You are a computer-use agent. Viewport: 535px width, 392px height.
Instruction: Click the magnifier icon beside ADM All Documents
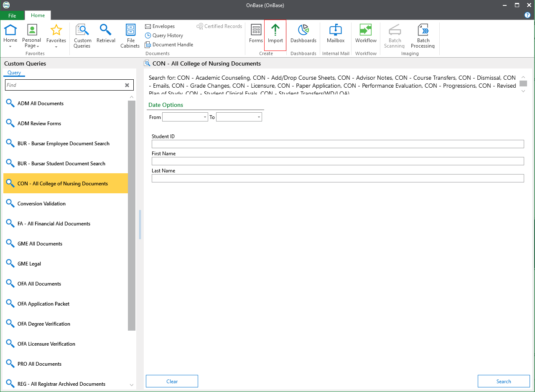[10, 103]
